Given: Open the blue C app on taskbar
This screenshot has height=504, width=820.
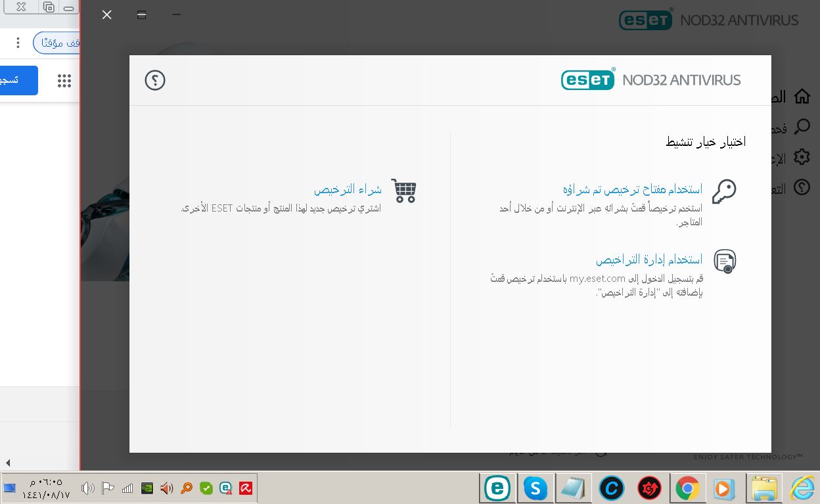Looking at the screenshot, I should click(612, 488).
